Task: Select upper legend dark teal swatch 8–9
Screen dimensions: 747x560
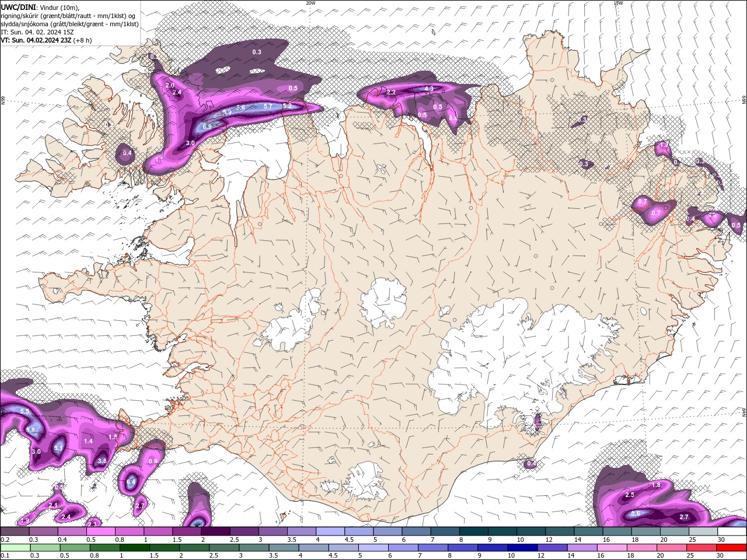Action: click(x=473, y=531)
